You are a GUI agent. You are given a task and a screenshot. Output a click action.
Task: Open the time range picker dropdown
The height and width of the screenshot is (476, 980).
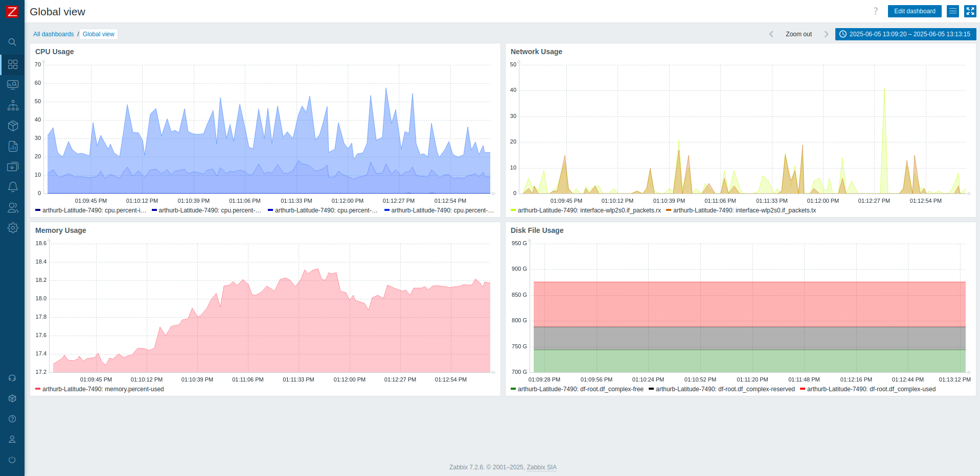(905, 34)
